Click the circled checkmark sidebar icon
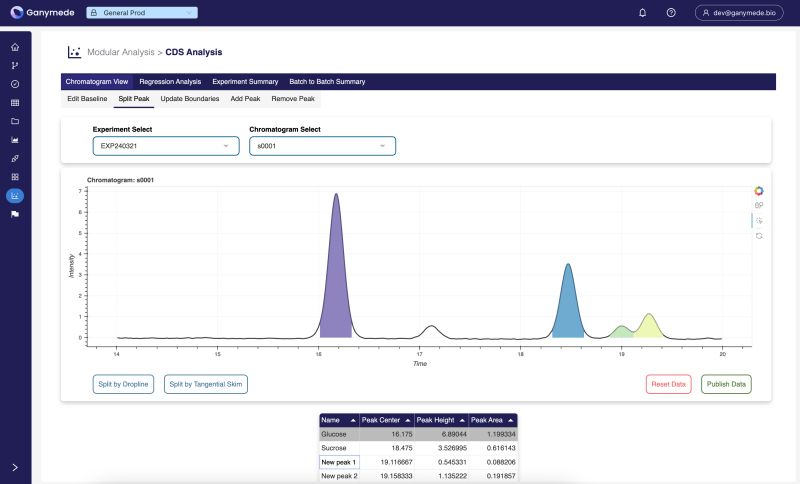This screenshot has width=800, height=484. click(x=15, y=84)
